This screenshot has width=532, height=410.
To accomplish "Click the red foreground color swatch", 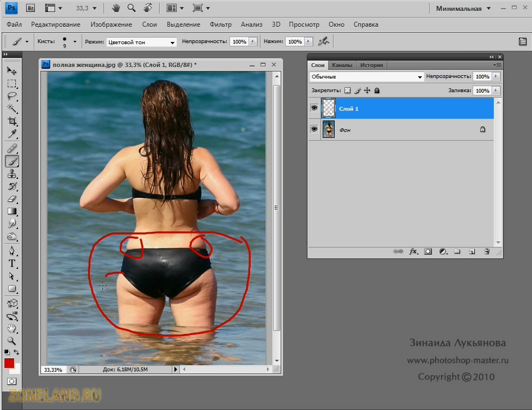I will 9,363.
